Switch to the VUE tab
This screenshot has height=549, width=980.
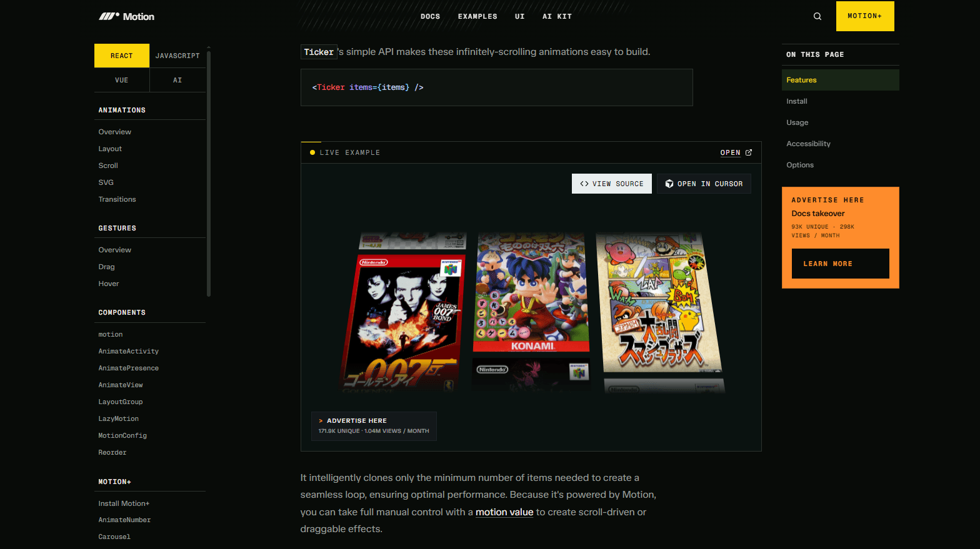122,80
